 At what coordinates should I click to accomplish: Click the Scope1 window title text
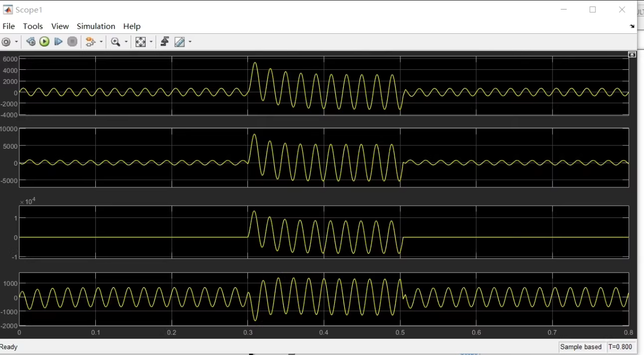pos(29,10)
